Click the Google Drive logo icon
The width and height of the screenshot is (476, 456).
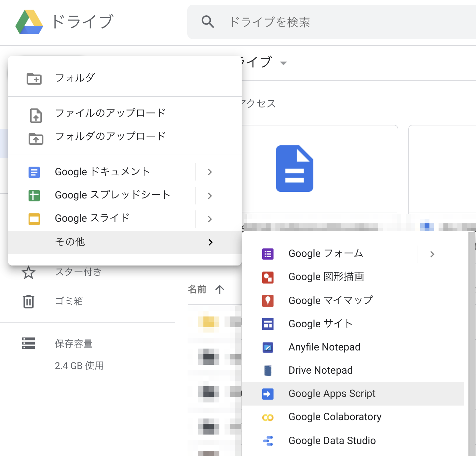29,22
